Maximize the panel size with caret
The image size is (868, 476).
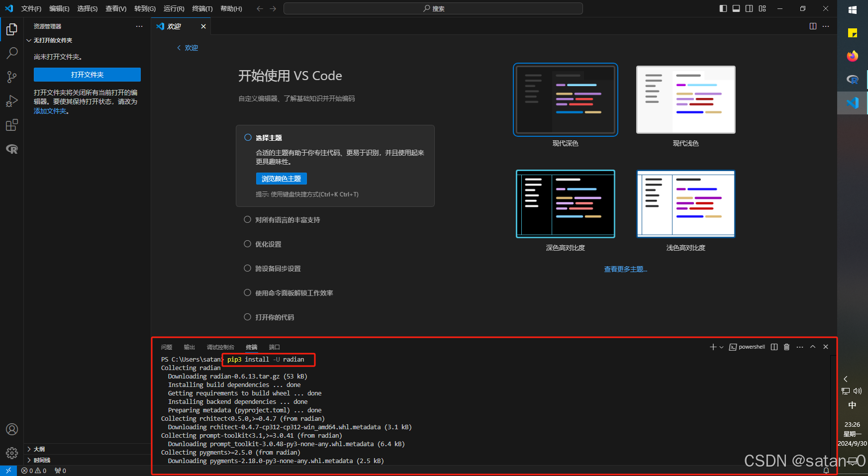pos(813,347)
